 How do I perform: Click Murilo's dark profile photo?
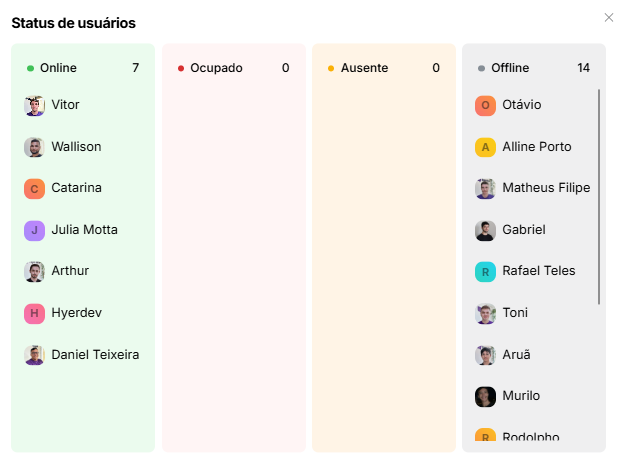click(x=485, y=396)
